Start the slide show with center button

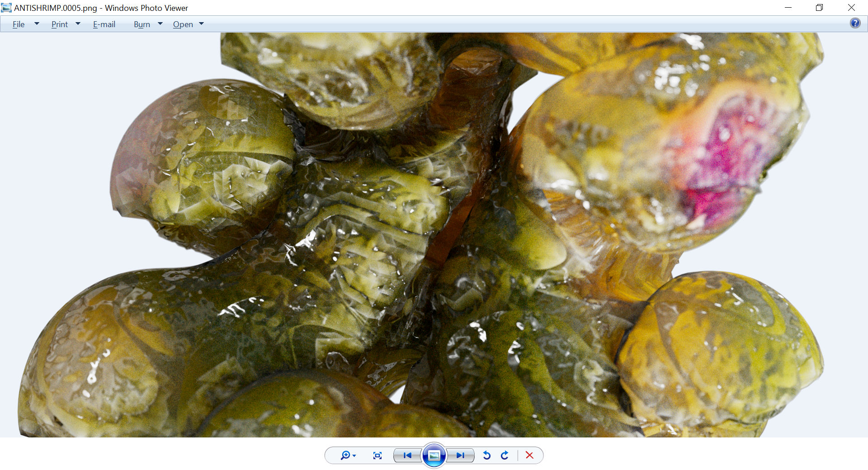click(x=434, y=456)
